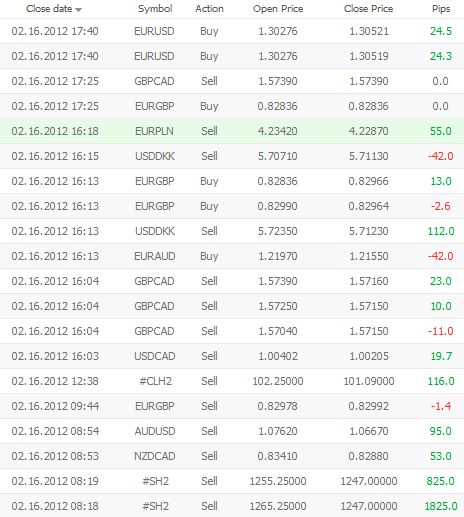464x517 pixels.
Task: Click open price 1265.25000
Action: 278,506
